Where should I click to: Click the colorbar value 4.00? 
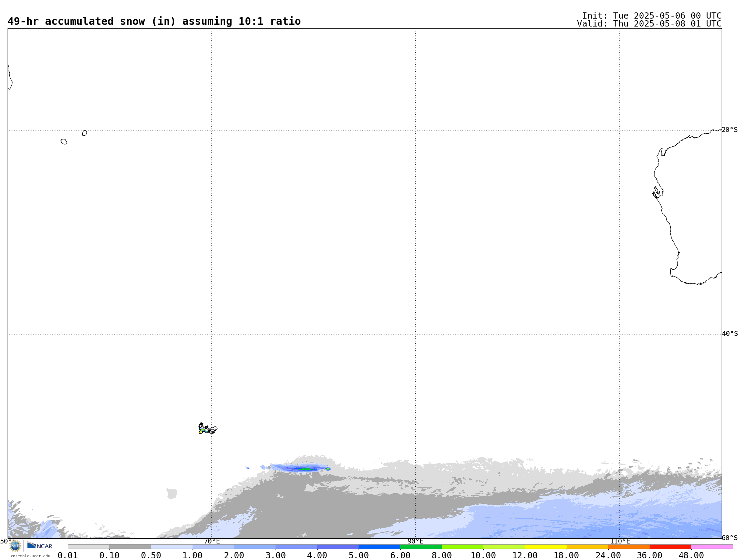coord(317,555)
